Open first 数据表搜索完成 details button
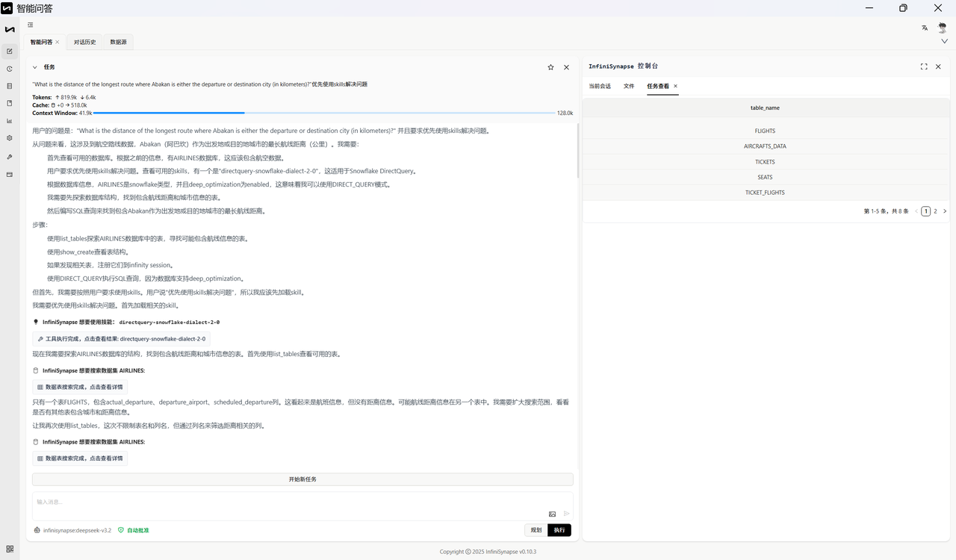Viewport: 956px width, 560px height. [x=80, y=387]
